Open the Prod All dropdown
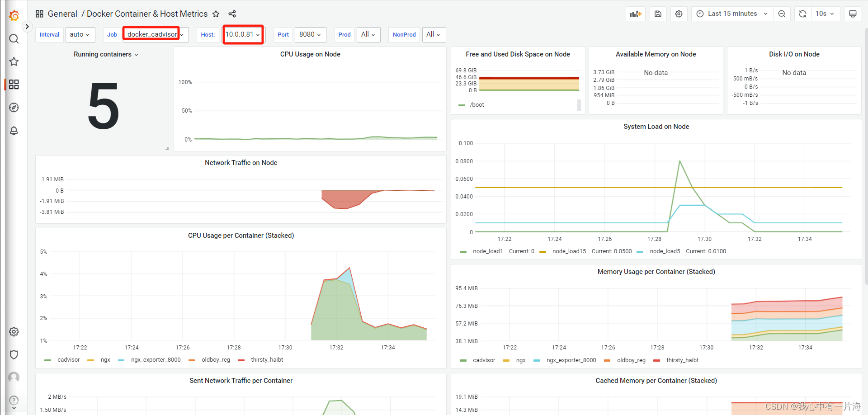Screen dimensions: 868x415 [368, 35]
